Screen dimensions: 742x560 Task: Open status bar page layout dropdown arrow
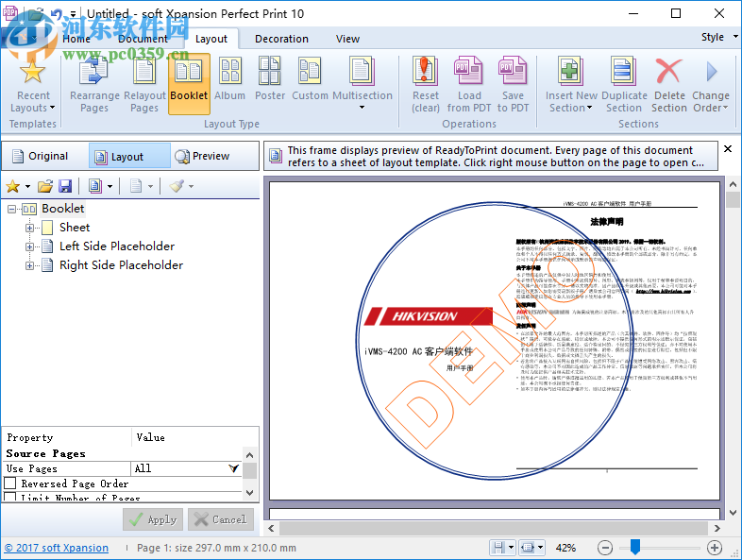tap(511, 548)
